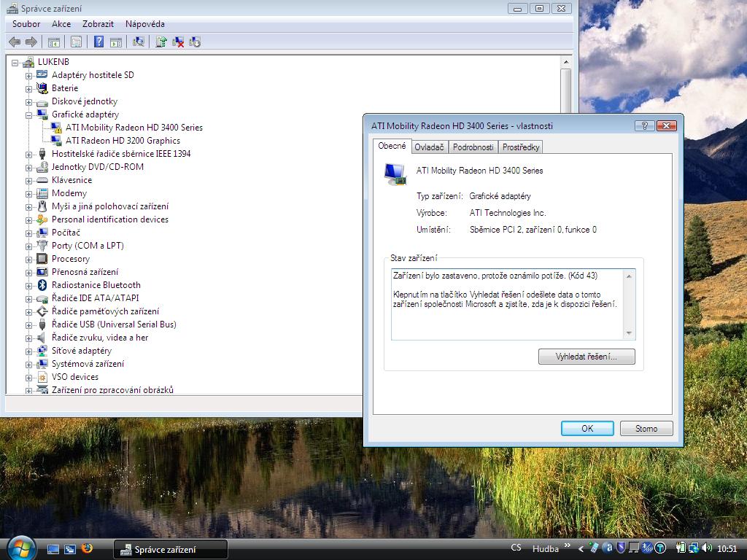Click scroll down arrow in device status box
The image size is (747, 560).
pyautogui.click(x=629, y=333)
